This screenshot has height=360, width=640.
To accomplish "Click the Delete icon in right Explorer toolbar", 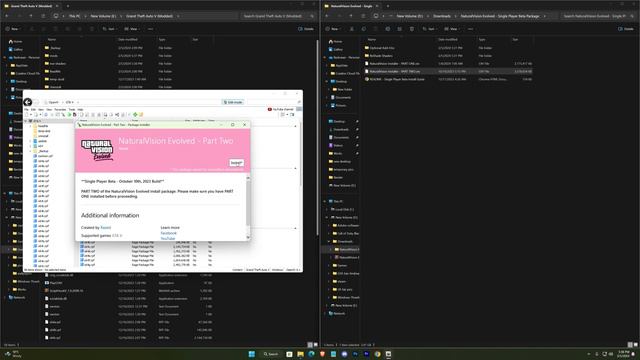I will click(411, 29).
